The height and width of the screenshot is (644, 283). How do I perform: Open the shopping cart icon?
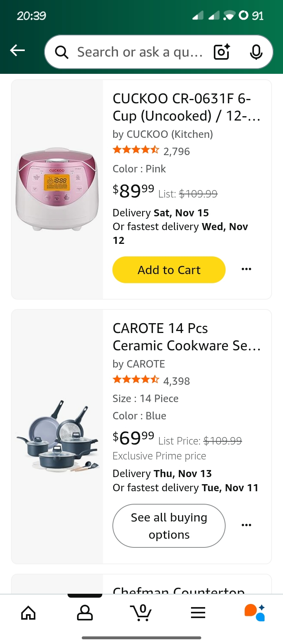tap(141, 613)
